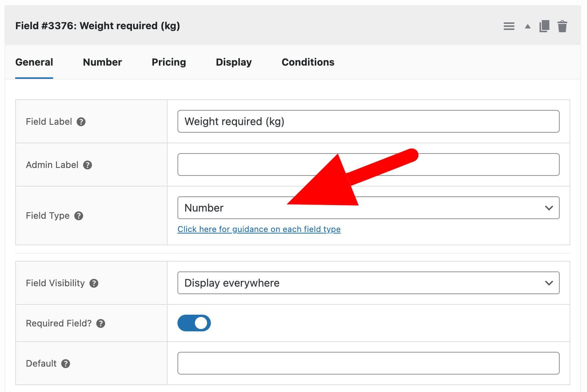
Task: Switch to the Display tab
Action: click(234, 62)
